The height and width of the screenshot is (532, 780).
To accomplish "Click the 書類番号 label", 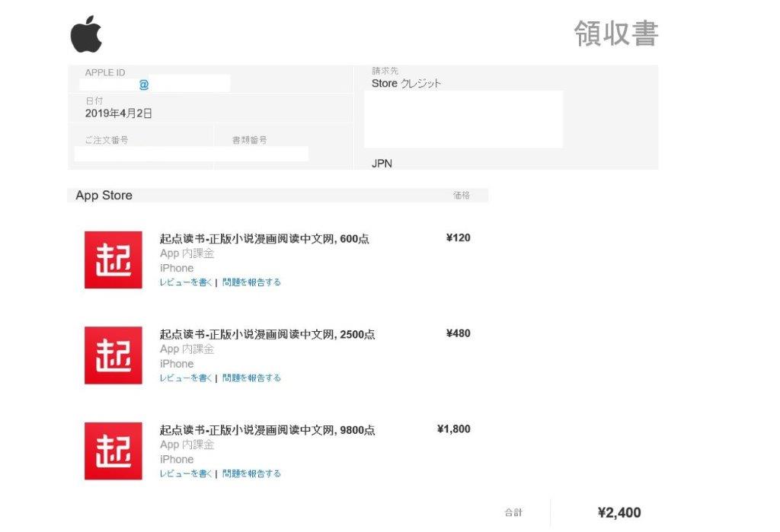I will [x=249, y=140].
